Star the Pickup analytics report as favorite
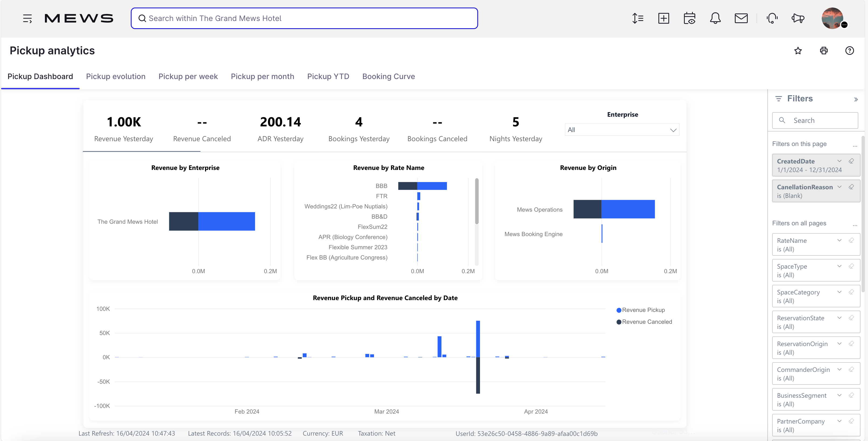 point(798,51)
